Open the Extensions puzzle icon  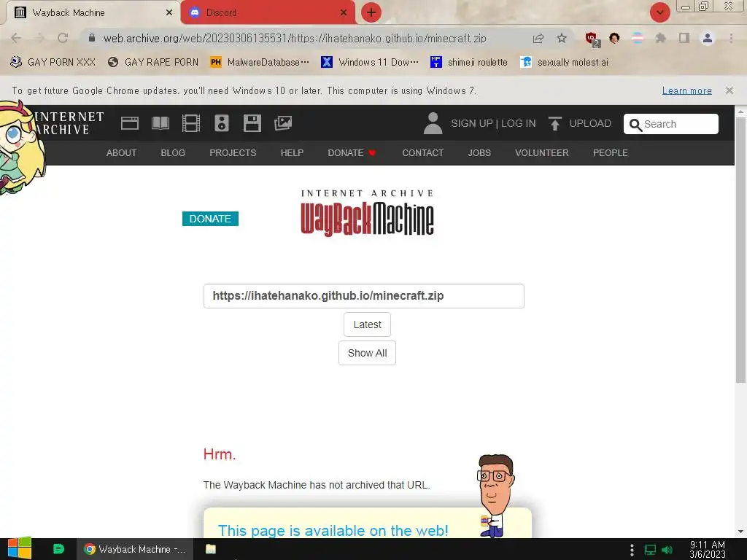660,38
